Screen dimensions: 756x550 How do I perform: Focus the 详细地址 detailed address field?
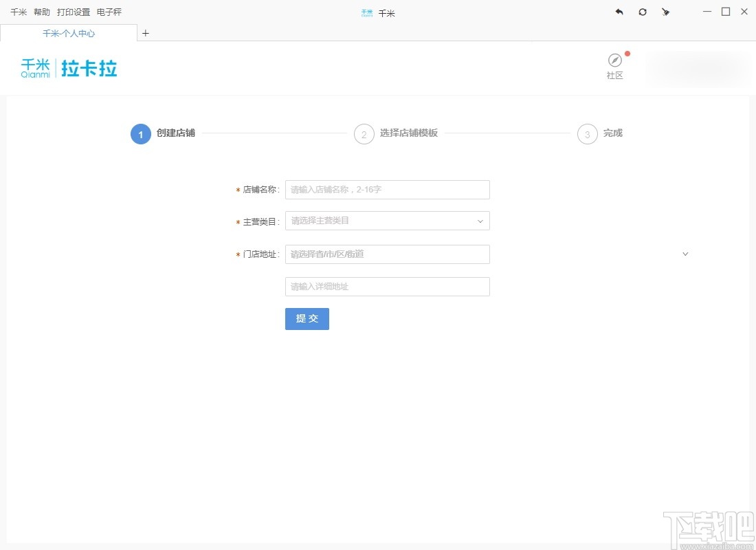[x=388, y=287]
